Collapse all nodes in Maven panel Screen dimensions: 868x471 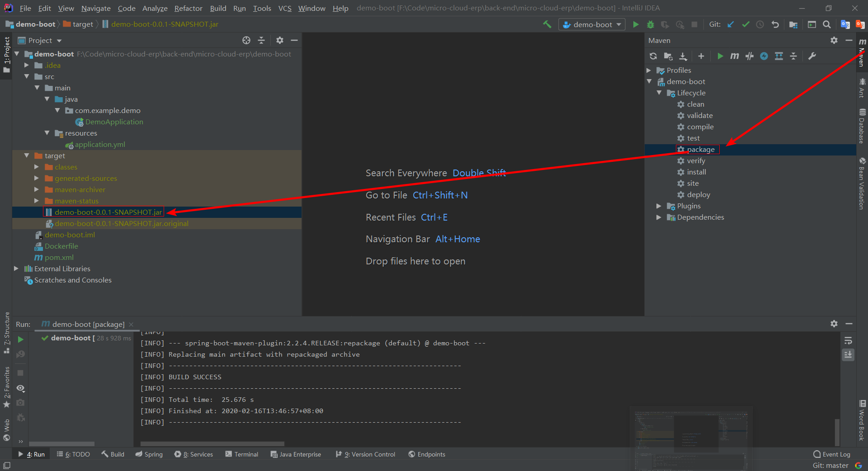(x=793, y=56)
